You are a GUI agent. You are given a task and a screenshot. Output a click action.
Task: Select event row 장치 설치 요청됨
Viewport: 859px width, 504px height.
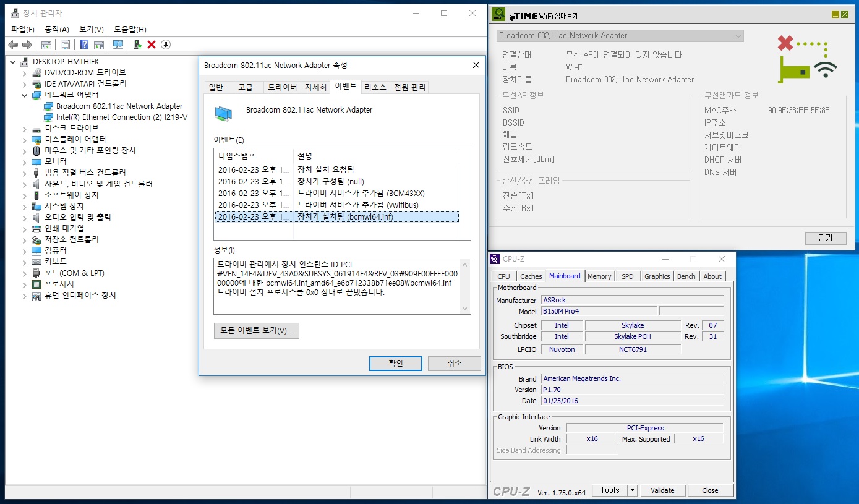point(337,169)
